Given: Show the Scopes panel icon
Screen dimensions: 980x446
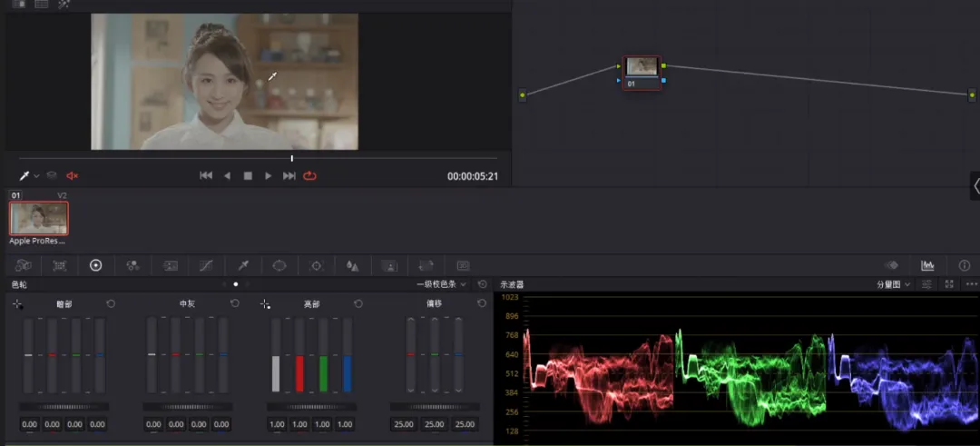Looking at the screenshot, I should (927, 265).
